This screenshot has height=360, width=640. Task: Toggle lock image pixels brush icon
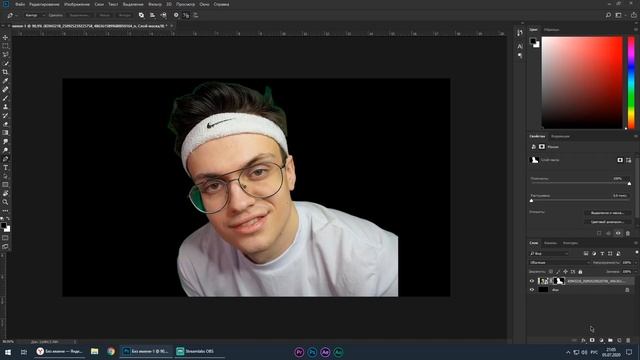(x=558, y=271)
